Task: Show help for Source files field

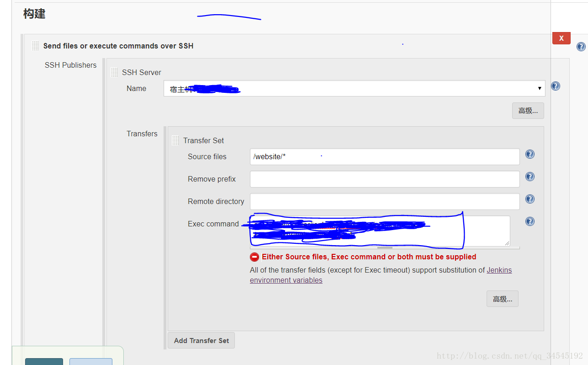Action: tap(530, 154)
